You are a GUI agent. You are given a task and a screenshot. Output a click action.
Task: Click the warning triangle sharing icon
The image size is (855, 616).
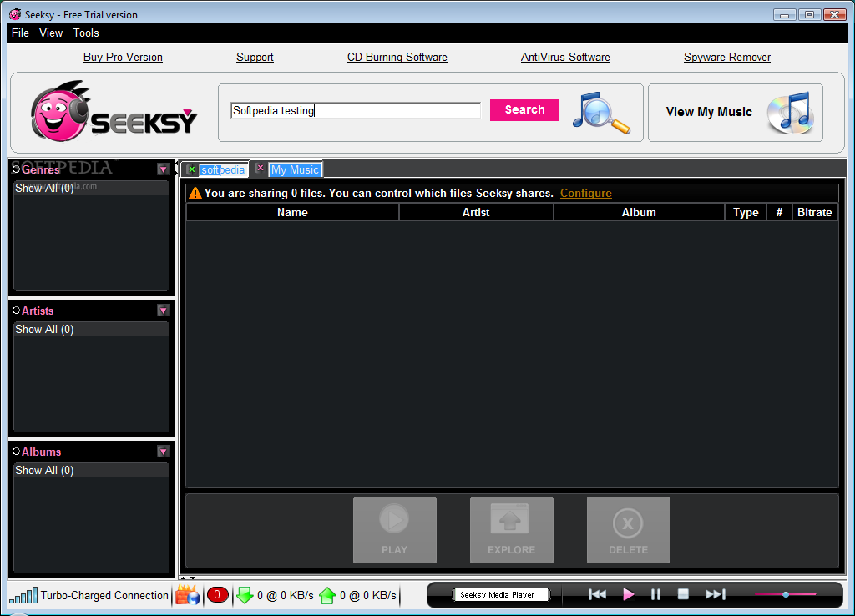point(195,193)
